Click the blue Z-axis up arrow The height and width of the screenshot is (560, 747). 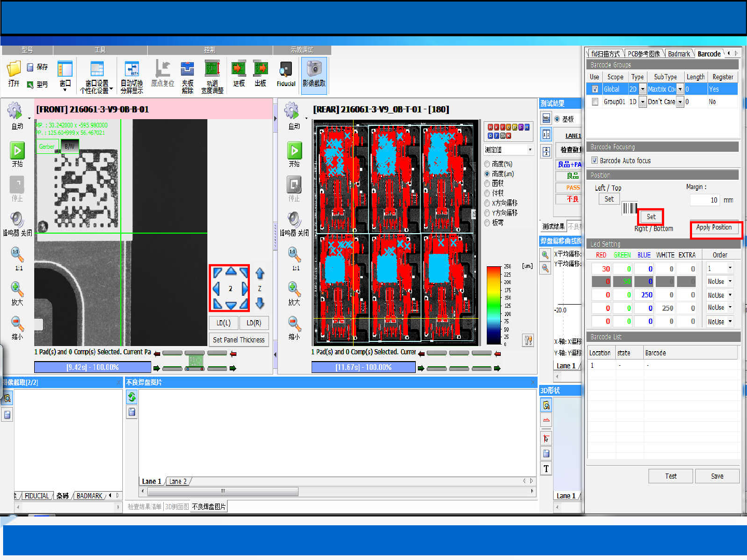tap(260, 274)
